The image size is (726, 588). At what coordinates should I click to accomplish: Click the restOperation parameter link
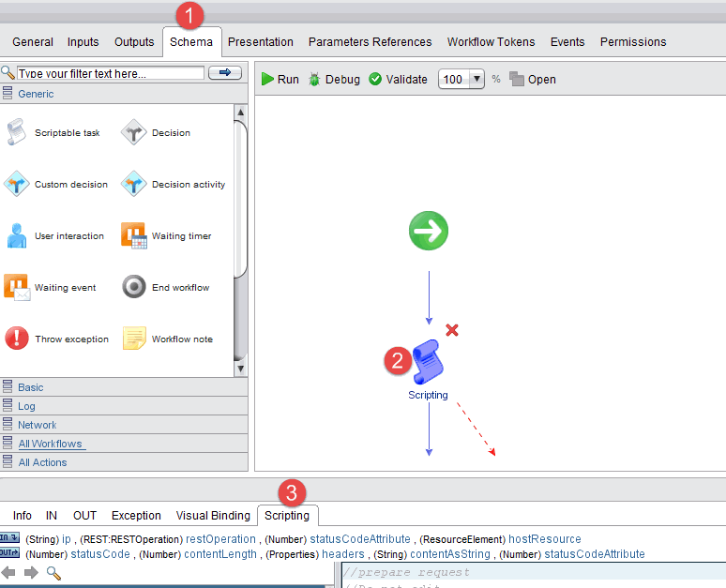pyautogui.click(x=220, y=539)
